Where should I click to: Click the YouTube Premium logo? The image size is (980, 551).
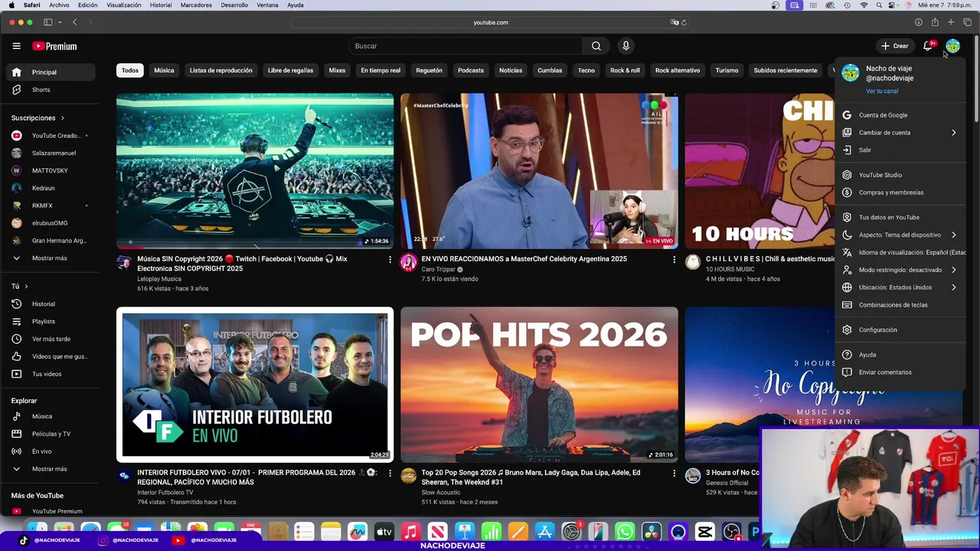pyautogui.click(x=54, y=46)
